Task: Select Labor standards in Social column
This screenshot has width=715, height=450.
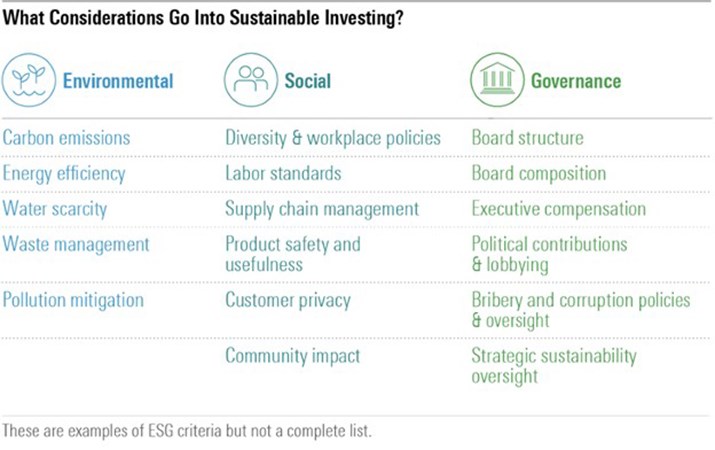Action: (x=283, y=174)
